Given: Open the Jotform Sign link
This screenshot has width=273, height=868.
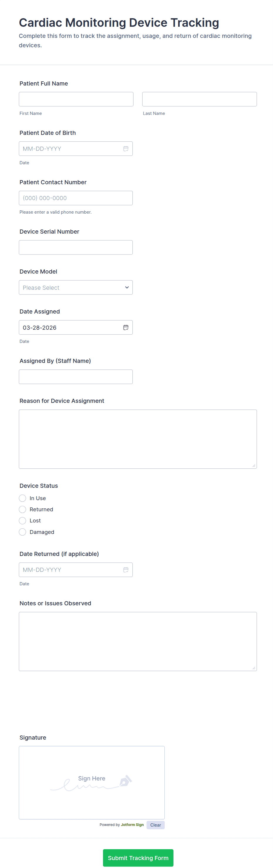Looking at the screenshot, I should 132,825.
